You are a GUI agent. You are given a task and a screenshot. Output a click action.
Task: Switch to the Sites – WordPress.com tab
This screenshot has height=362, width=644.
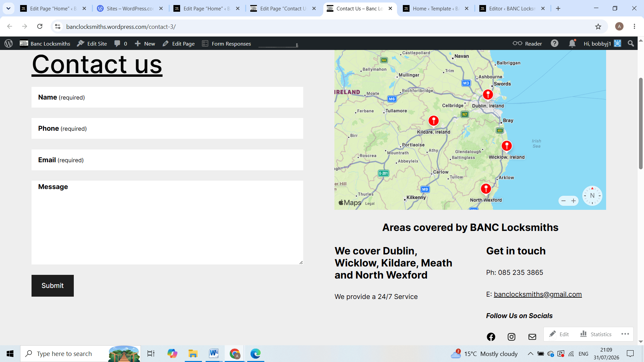coord(130,8)
